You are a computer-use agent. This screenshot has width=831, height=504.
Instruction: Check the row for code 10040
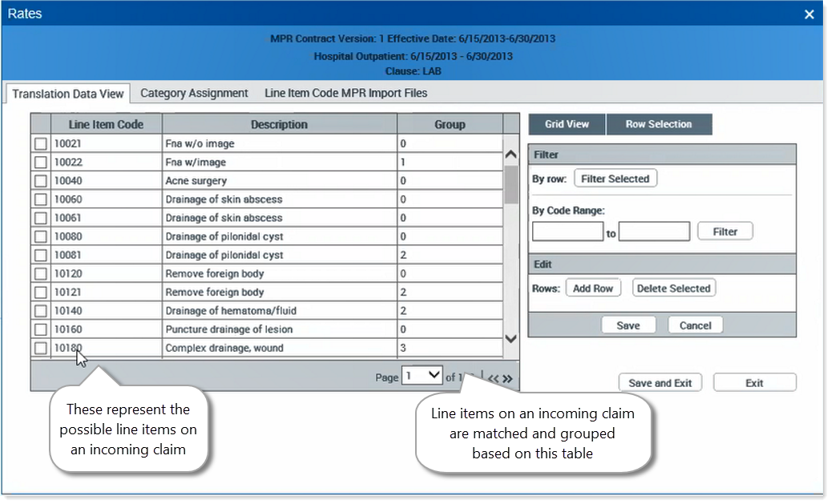pos(41,181)
